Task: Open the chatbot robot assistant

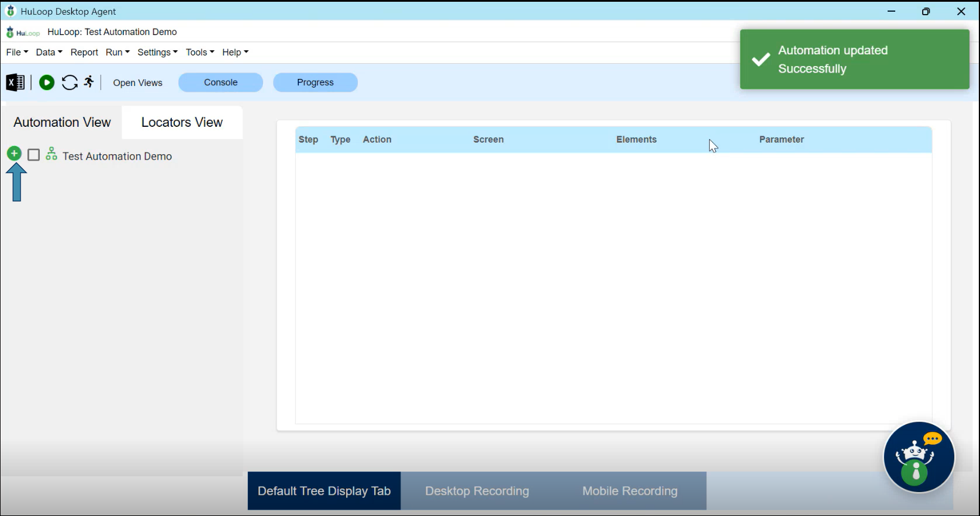Action: coord(919,457)
